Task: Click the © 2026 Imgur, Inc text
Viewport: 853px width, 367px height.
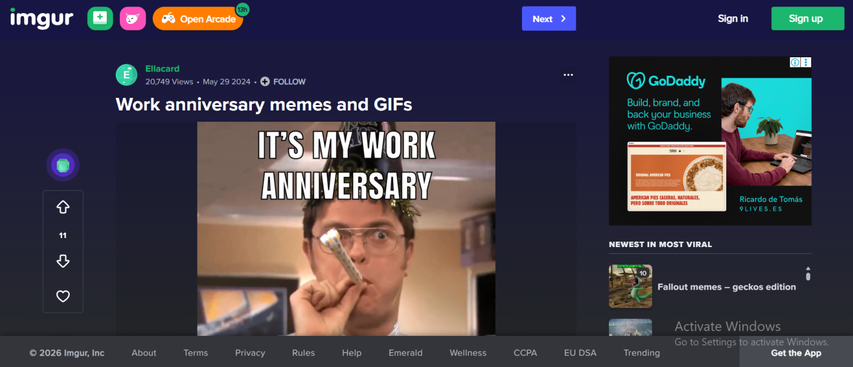Action: pos(67,353)
